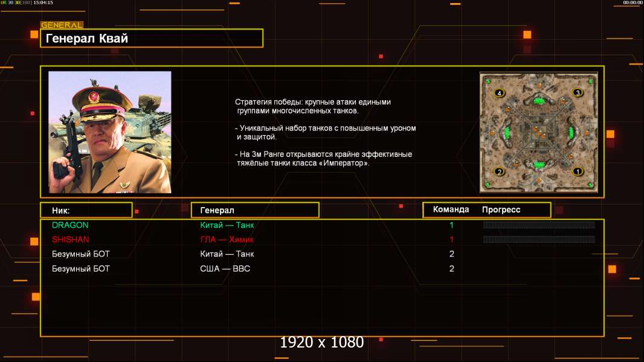Click team number 2 in the США — ВВС row
The image size is (644, 362).
tap(452, 269)
